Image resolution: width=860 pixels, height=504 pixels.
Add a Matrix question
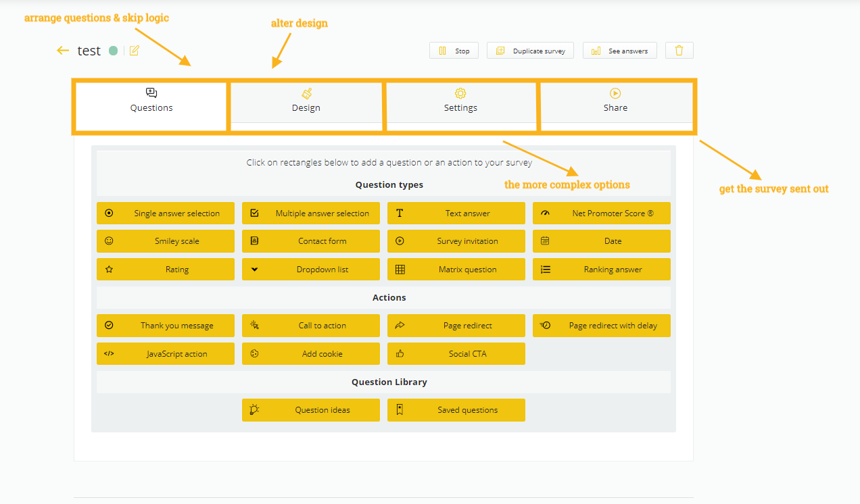[x=456, y=269]
